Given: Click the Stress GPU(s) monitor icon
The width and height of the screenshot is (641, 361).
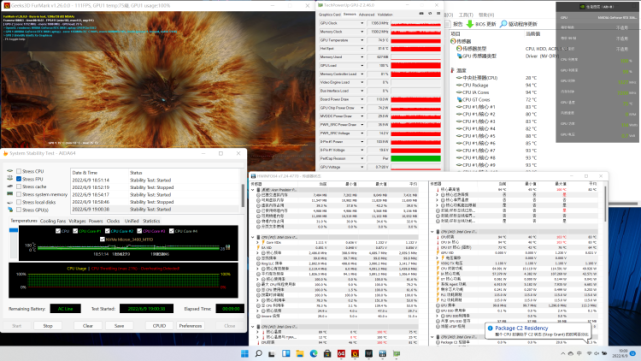Looking at the screenshot, I should (x=10, y=210).
